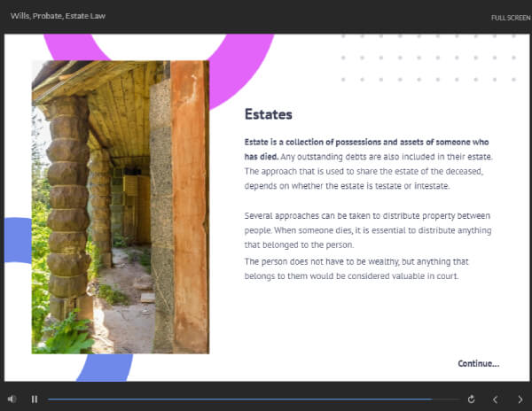
Task: Click the slide progress bar track
Action: [239, 399]
